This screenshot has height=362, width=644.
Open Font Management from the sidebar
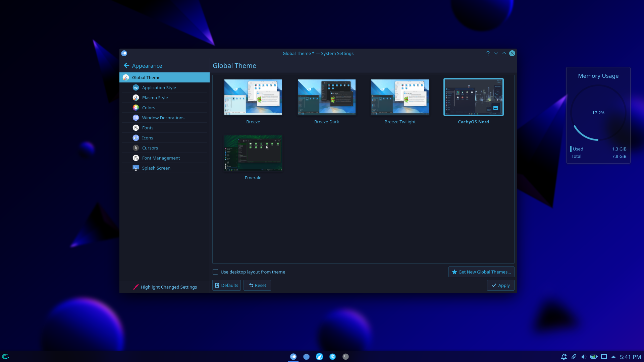(136, 158)
